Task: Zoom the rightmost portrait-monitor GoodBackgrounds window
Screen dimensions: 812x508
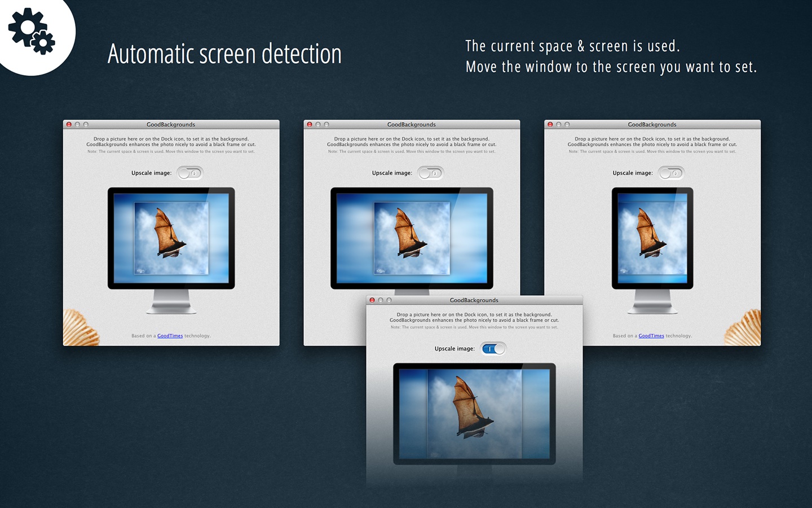Action: [567, 125]
